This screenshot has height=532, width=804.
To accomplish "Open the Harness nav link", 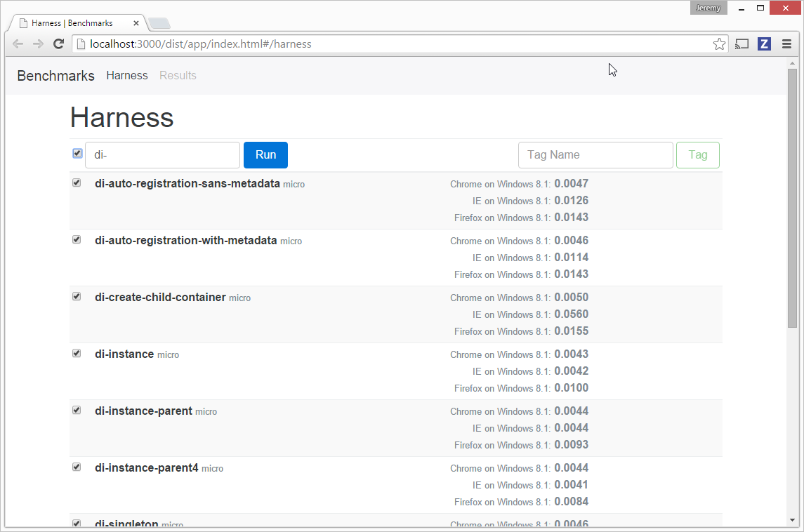I will pos(127,75).
